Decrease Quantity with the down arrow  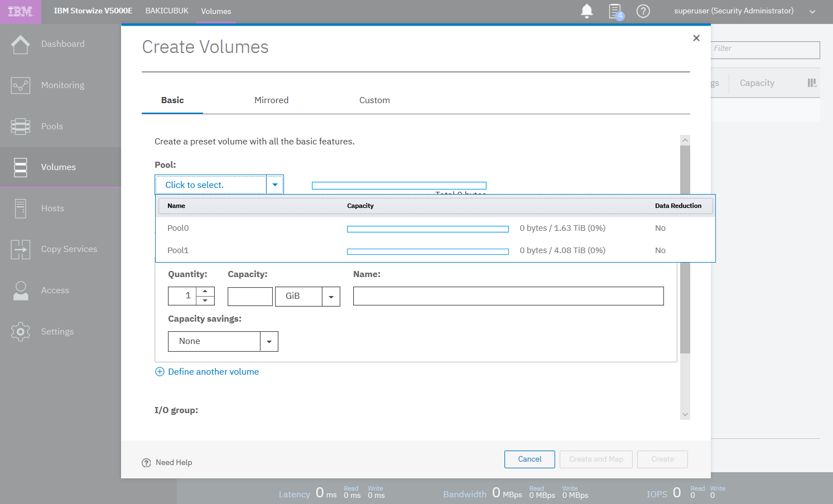click(x=205, y=301)
